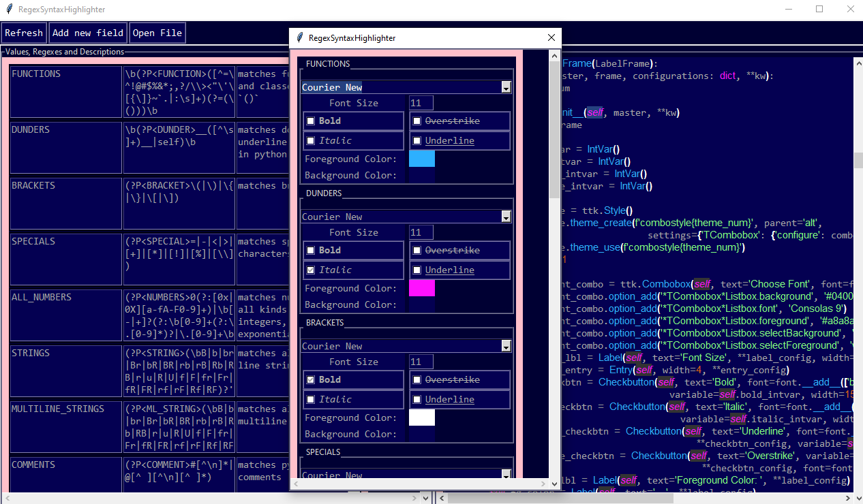This screenshot has width=863, height=504.
Task: Click FUNCTIONS 'Foreground Color:' label in dialog
Action: coord(351,159)
